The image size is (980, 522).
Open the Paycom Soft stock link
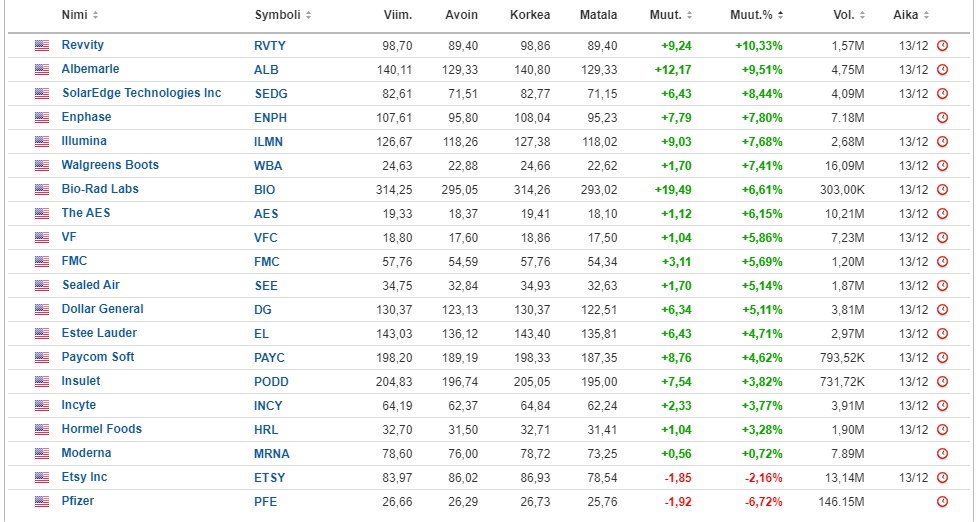pyautogui.click(x=98, y=357)
